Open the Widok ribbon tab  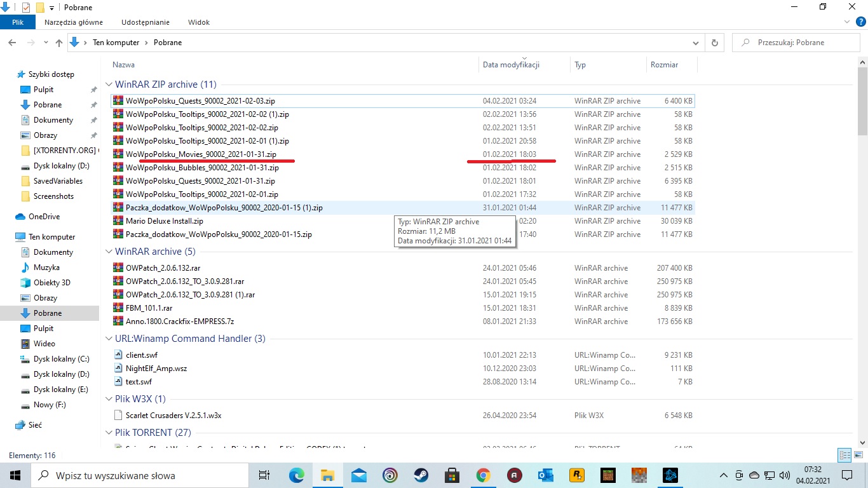[x=198, y=22]
